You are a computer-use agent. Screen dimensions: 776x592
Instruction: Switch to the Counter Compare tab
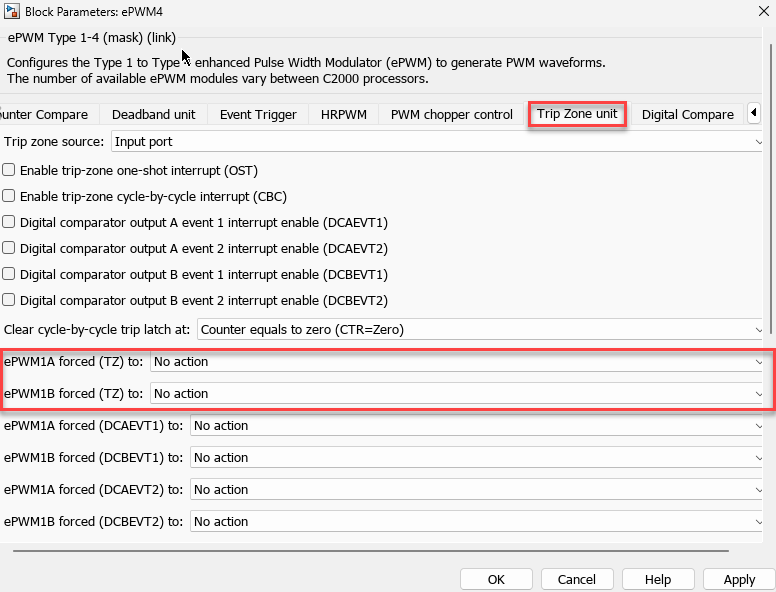coord(47,114)
